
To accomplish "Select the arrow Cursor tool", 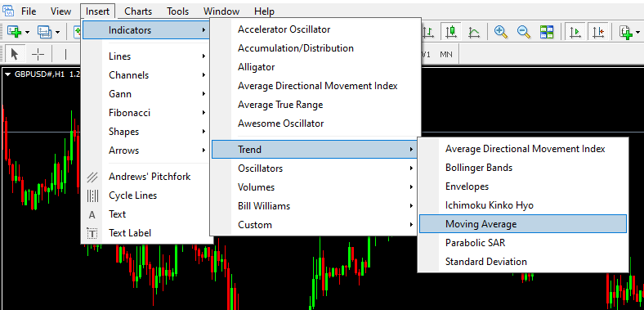I will [x=15, y=54].
